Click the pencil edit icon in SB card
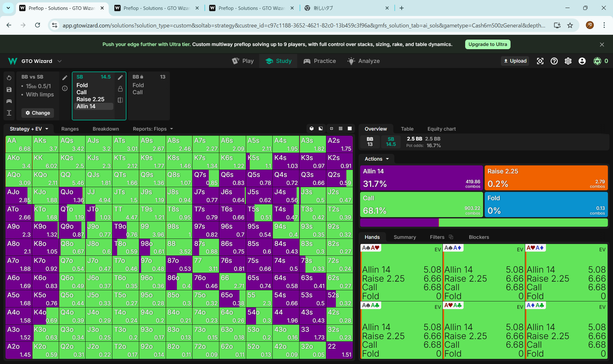The image size is (613, 364). pyautogui.click(x=120, y=78)
